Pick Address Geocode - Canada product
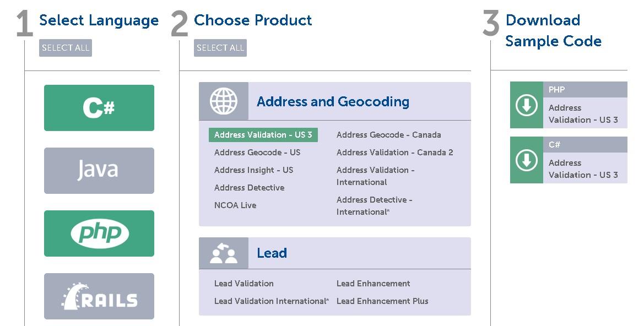The width and height of the screenshot is (644, 326). [x=388, y=135]
